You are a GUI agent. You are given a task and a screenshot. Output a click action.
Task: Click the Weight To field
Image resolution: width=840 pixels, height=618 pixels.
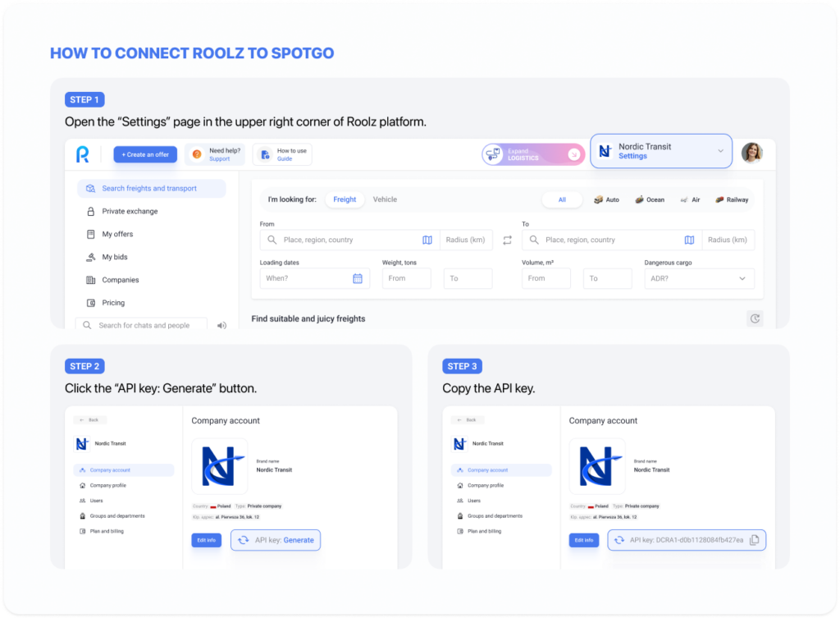click(x=468, y=278)
